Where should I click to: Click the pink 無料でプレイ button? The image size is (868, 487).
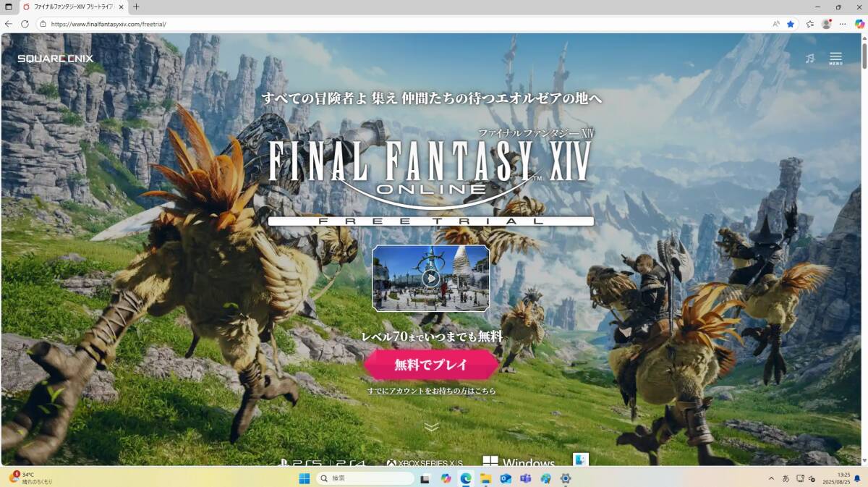[x=431, y=365]
